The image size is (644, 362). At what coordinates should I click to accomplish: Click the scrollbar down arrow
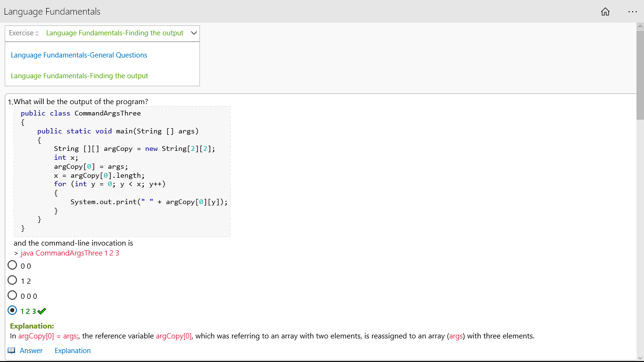coord(640,357)
